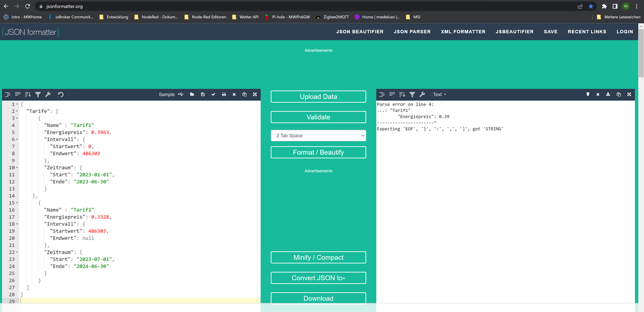Copy the right panel output to clipboard
This screenshot has width=644, height=312.
pyautogui.click(x=618, y=94)
